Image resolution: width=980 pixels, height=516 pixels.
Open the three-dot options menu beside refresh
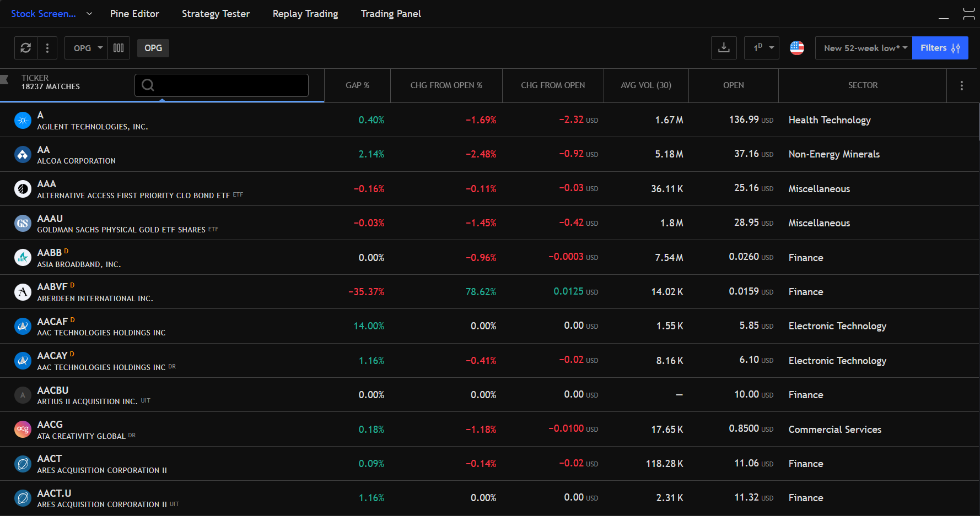[47, 48]
